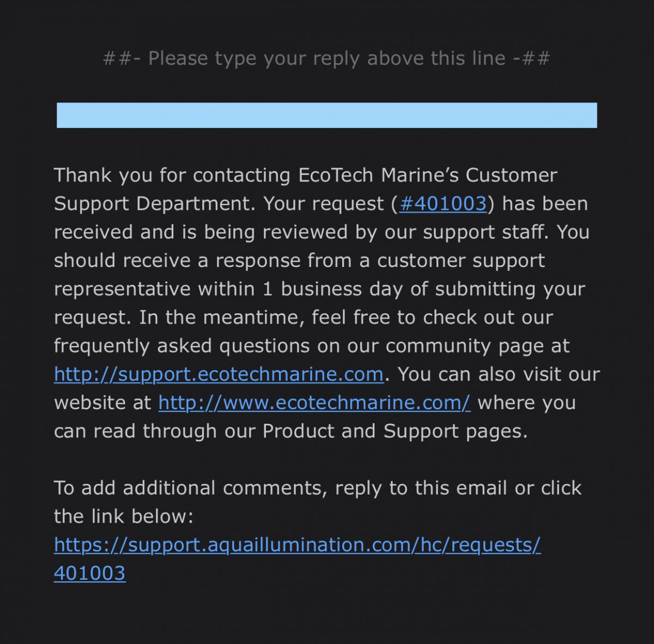
Task: Click the light blue banner bar
Action: pos(327,116)
